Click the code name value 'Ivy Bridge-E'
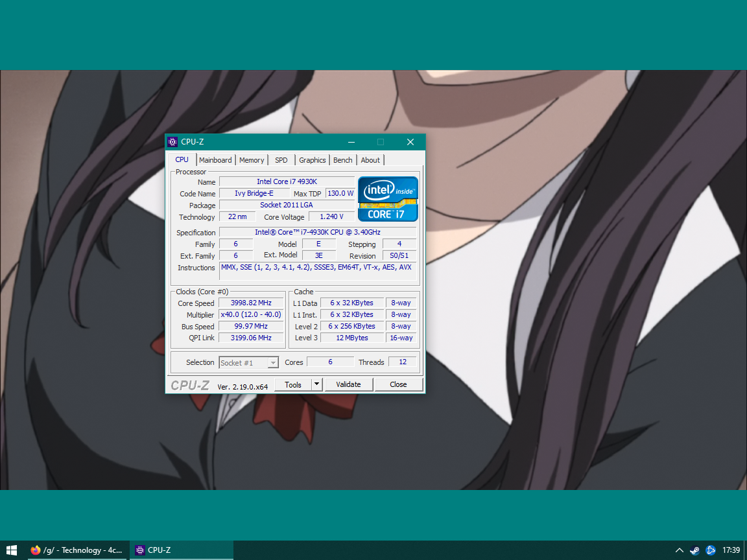Screen dimensions: 747x560 [254, 193]
